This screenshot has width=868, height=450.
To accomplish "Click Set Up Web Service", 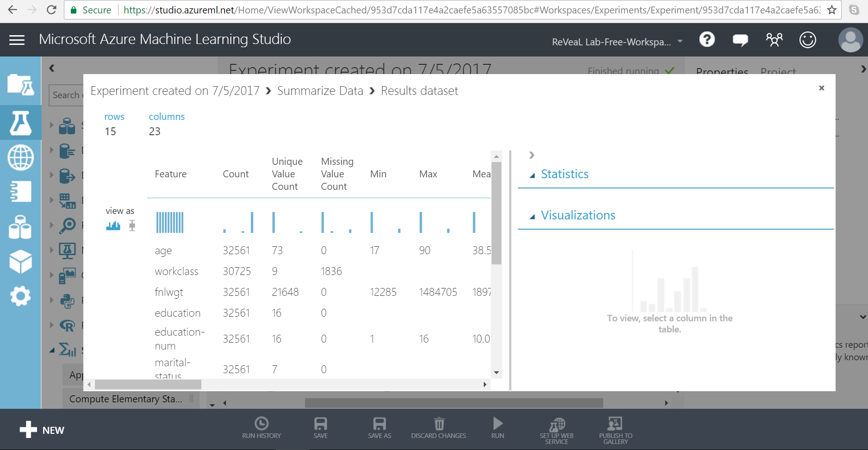I will (556, 431).
